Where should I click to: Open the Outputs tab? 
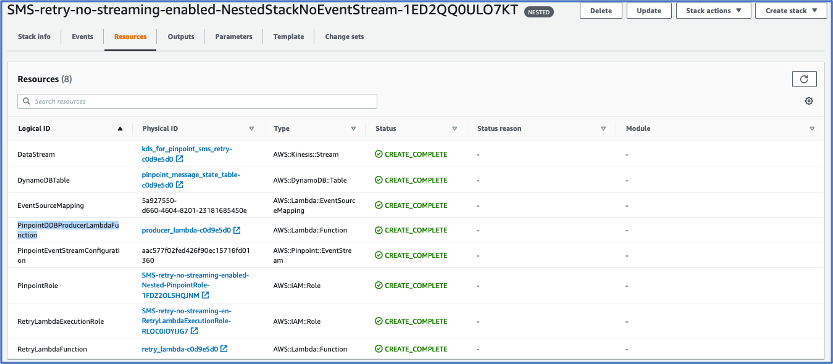pos(181,37)
